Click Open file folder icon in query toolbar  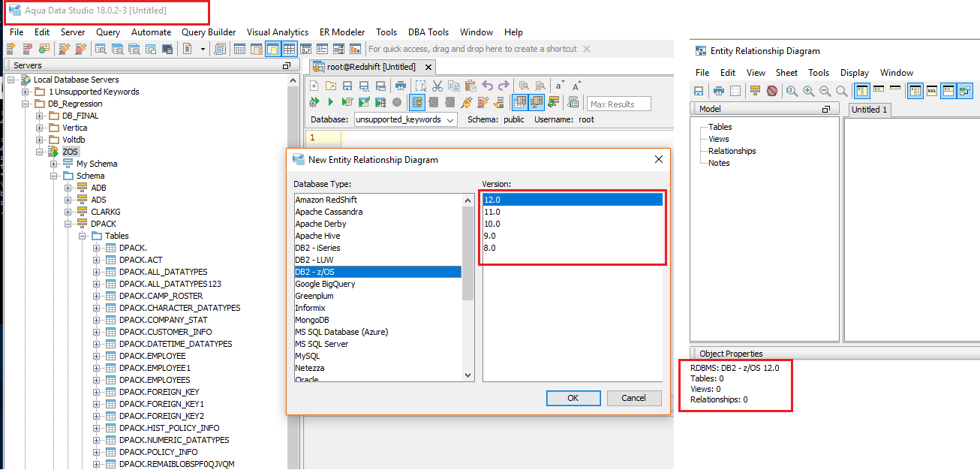[330, 86]
